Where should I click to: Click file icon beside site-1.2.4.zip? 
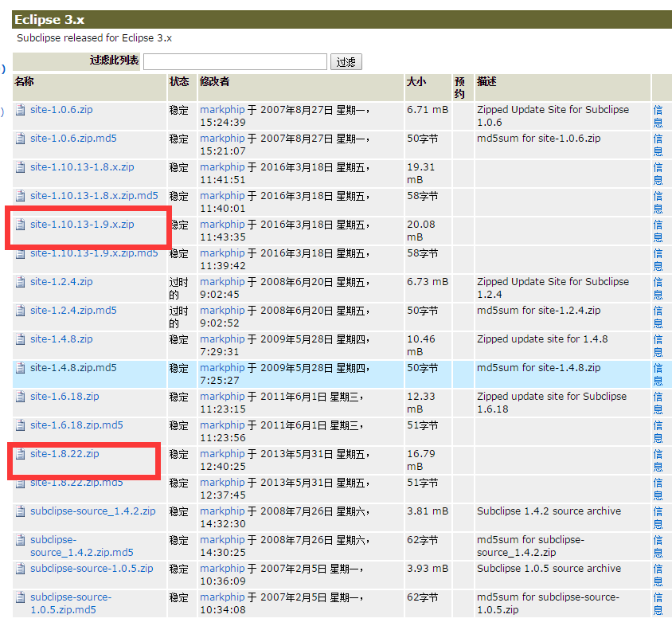[x=20, y=282]
